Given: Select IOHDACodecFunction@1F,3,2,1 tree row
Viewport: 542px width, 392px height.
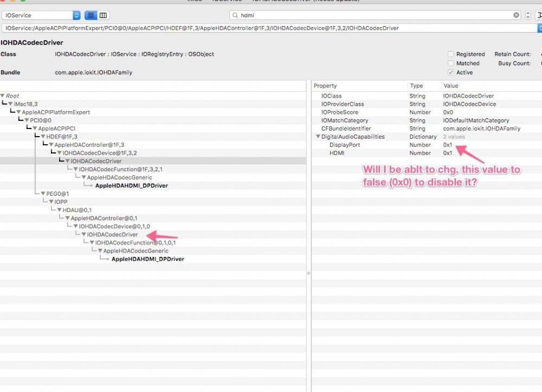Looking at the screenshot, I should click(121, 169).
